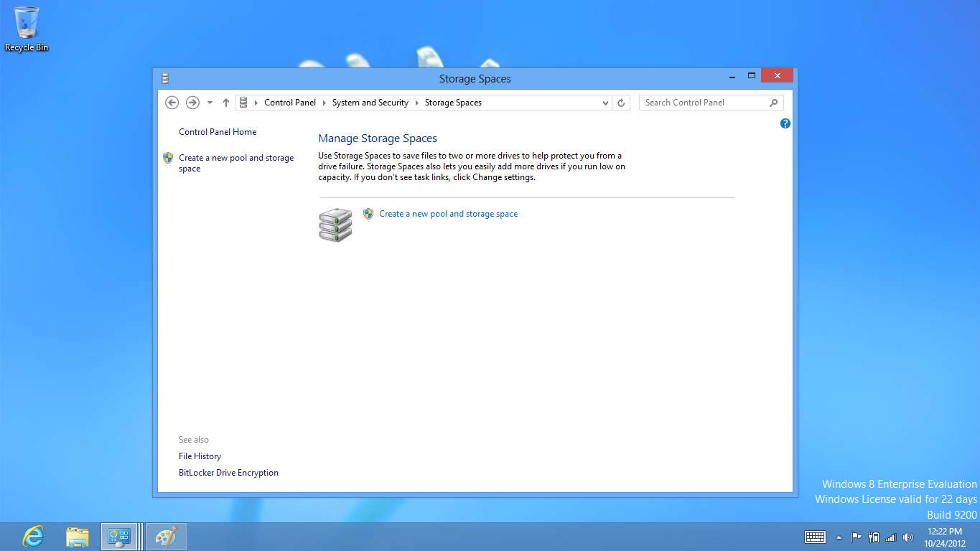Click sidebar Create a new pool link

coord(236,164)
